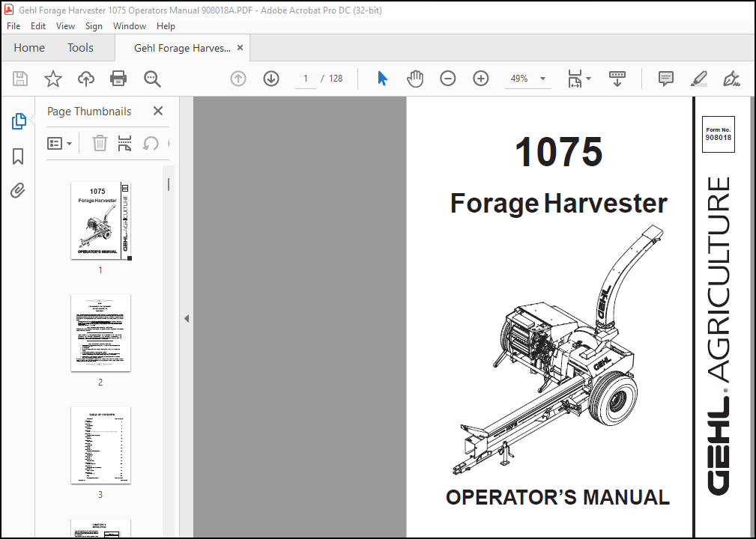Click the thumbnails panel scrollbar handle

pyautogui.click(x=169, y=184)
